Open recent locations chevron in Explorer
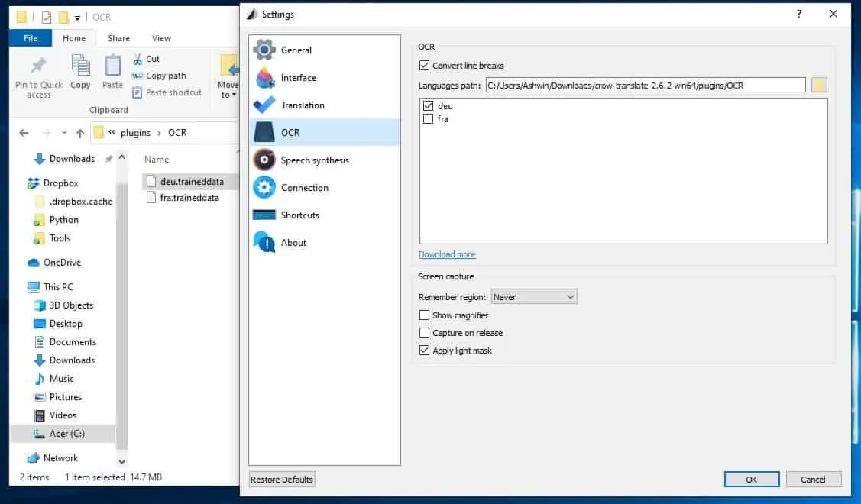The height and width of the screenshot is (504, 861). coord(64,133)
